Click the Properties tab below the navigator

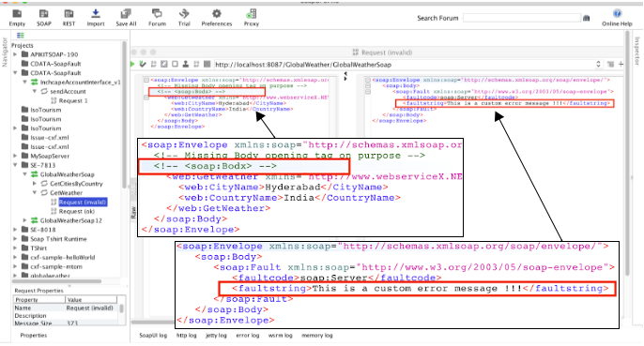tap(34, 336)
